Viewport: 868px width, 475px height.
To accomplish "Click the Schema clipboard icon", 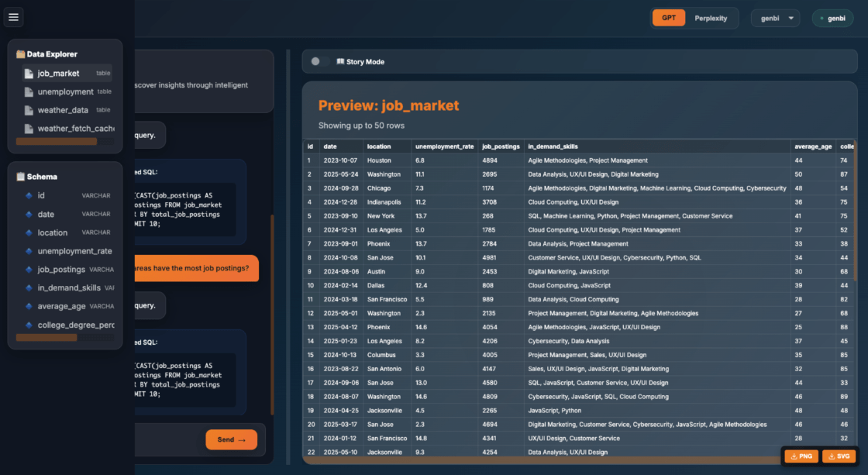I will (21, 177).
